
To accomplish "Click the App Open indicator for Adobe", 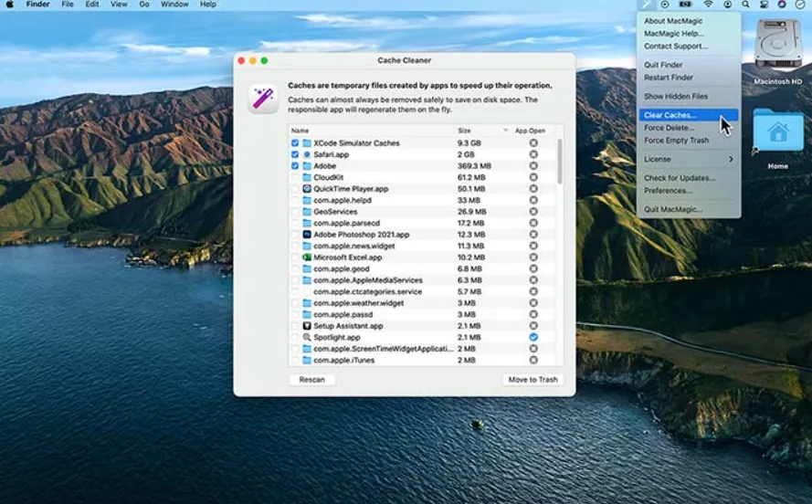I will point(533,165).
